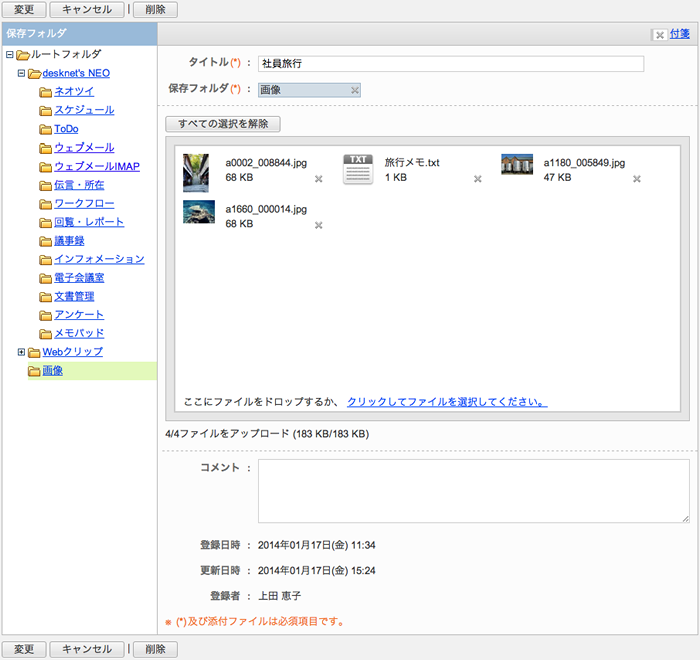This screenshot has height=660, width=700.
Task: Open the 付箋 link
Action: (x=679, y=33)
